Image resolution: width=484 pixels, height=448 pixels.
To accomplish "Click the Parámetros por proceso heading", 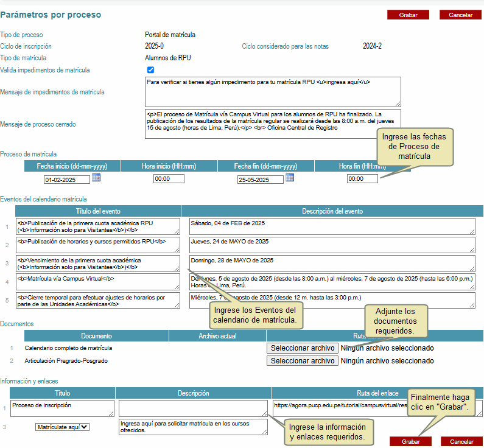I will [51, 15].
